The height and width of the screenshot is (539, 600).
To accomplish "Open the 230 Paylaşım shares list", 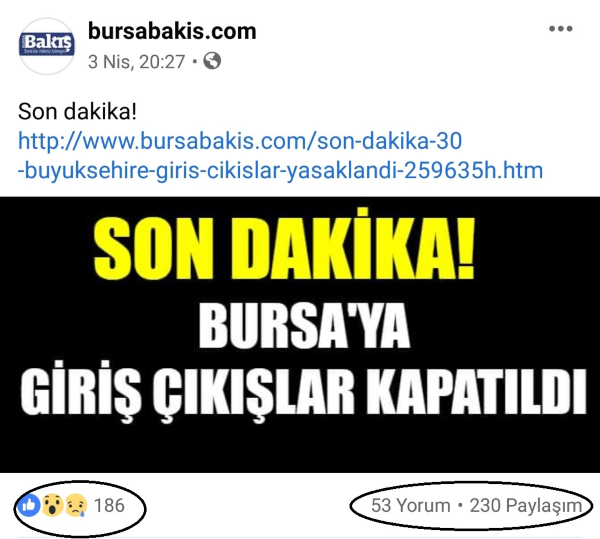I will coord(526,506).
